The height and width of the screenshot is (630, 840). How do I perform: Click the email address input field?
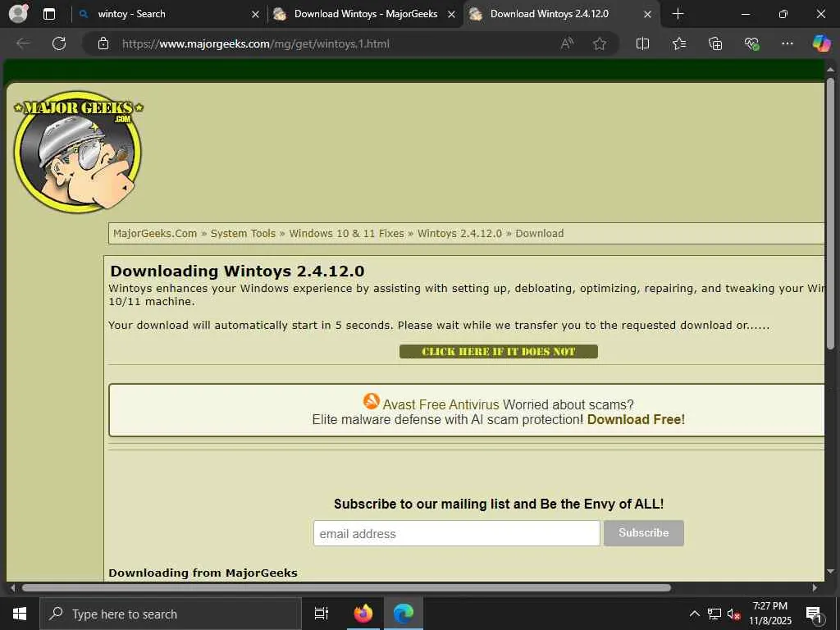[456, 533]
